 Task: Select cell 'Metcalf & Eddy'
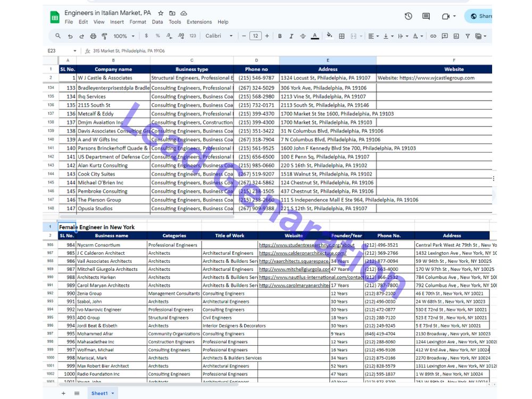(113, 114)
